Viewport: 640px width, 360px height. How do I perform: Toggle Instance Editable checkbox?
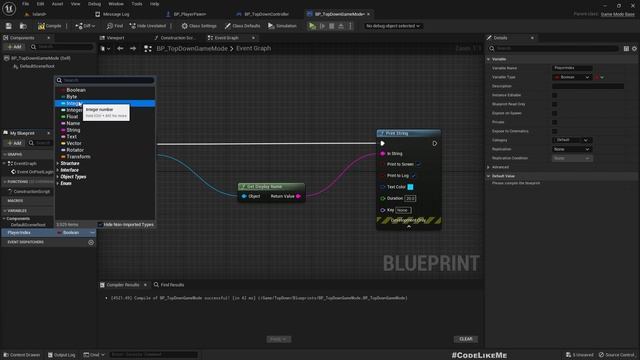coord(554,95)
